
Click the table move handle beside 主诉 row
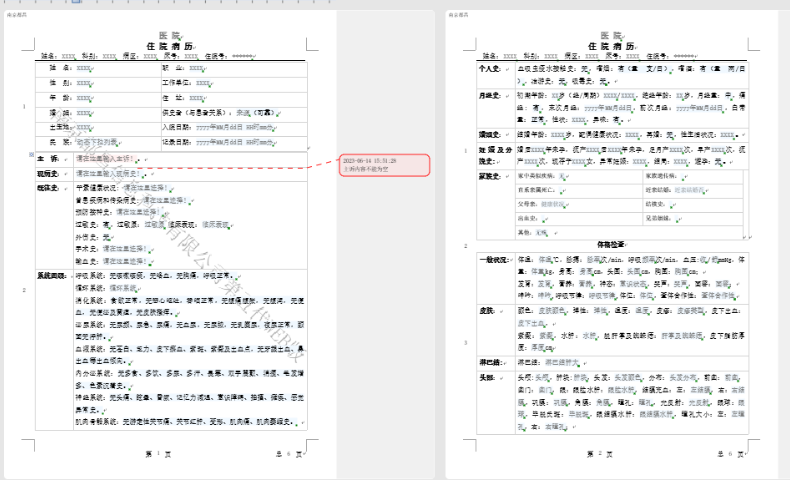(31, 152)
